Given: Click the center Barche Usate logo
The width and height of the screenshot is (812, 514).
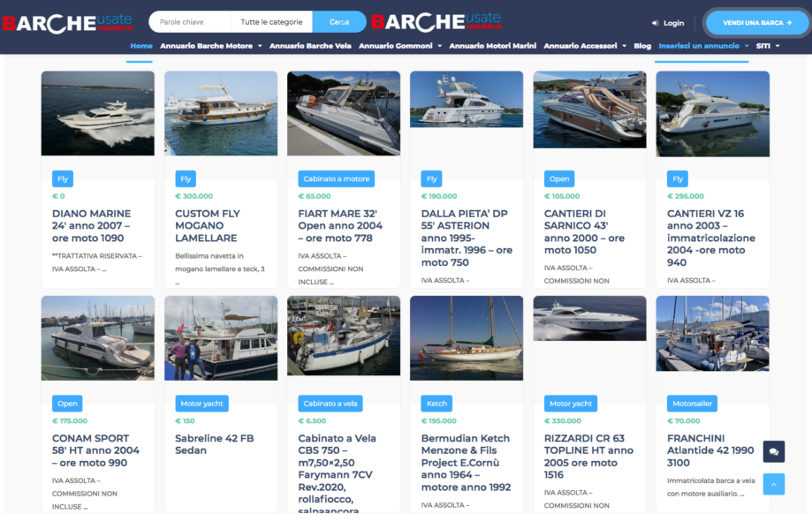Looking at the screenshot, I should tap(436, 22).
